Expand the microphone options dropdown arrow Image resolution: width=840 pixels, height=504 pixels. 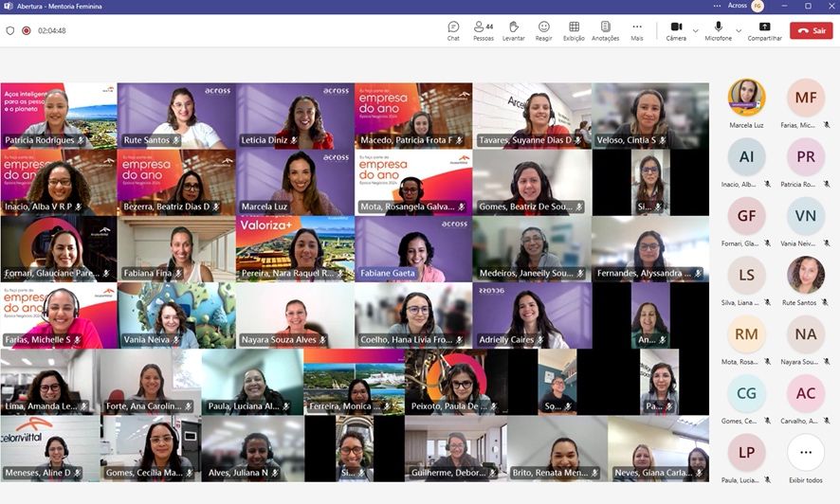740,30
